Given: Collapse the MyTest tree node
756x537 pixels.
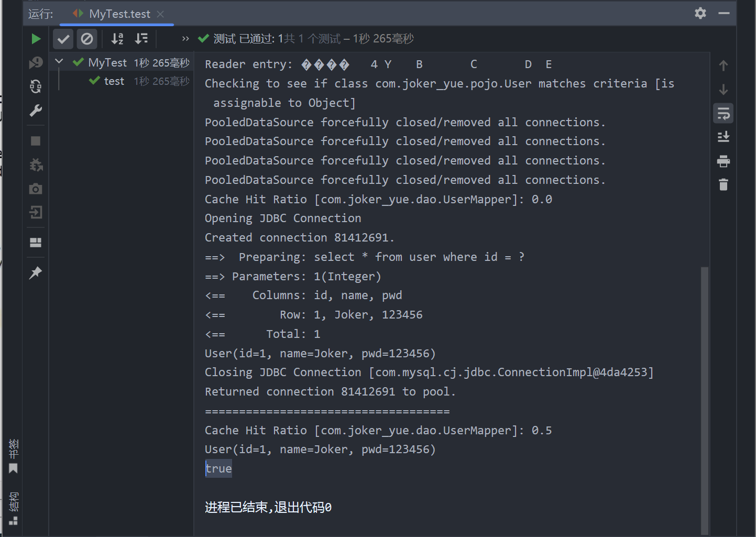Looking at the screenshot, I should coord(59,62).
